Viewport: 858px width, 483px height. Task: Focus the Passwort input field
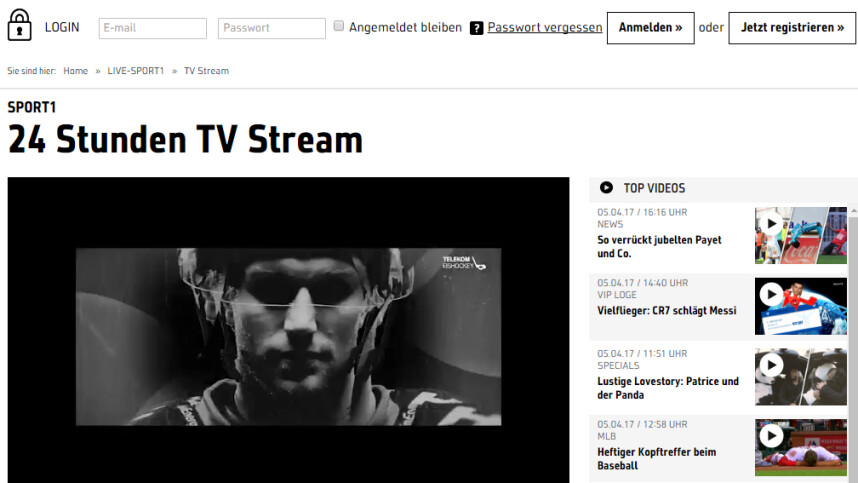pos(271,28)
